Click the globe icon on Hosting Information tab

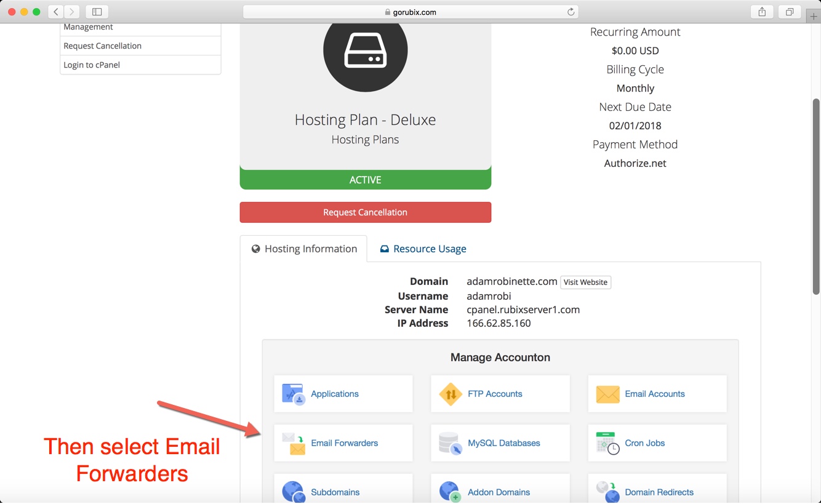pos(256,249)
